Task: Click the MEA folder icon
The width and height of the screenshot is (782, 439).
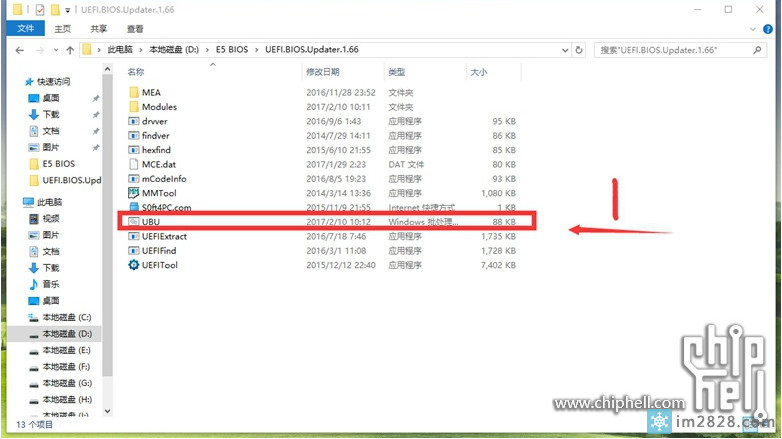Action: (x=134, y=92)
